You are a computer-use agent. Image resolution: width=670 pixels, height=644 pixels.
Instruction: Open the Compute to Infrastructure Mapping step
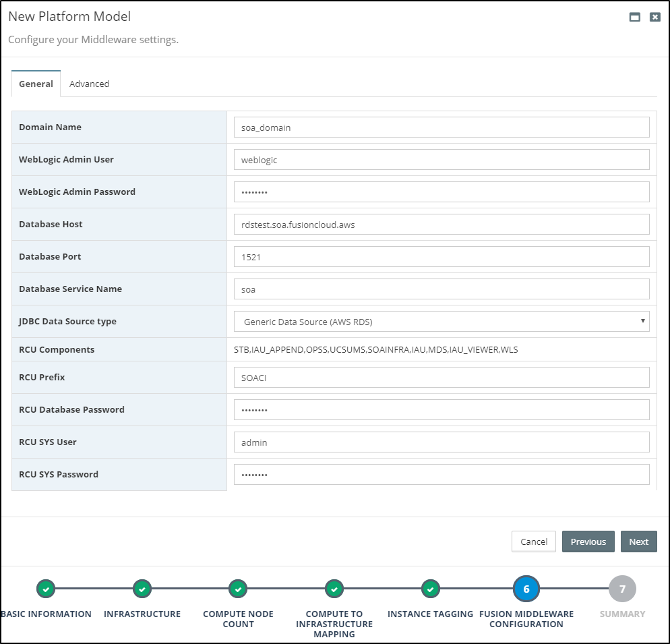point(334,589)
